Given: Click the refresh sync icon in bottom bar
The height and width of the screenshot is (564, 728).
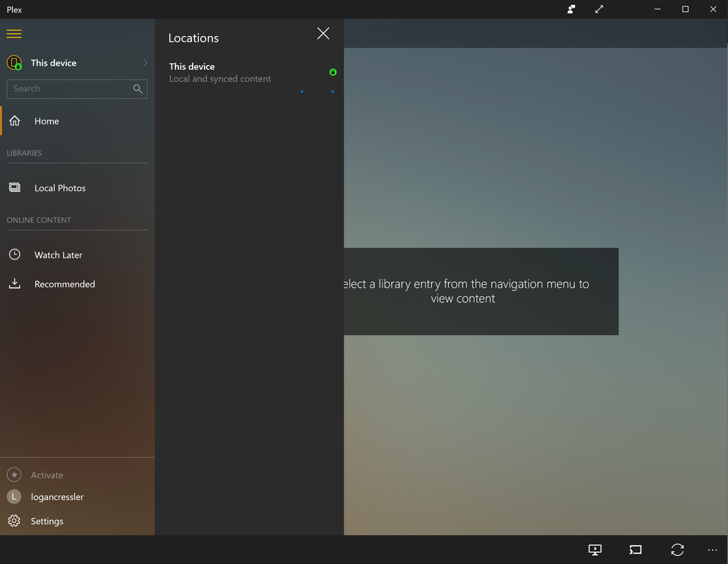Looking at the screenshot, I should click(x=677, y=550).
